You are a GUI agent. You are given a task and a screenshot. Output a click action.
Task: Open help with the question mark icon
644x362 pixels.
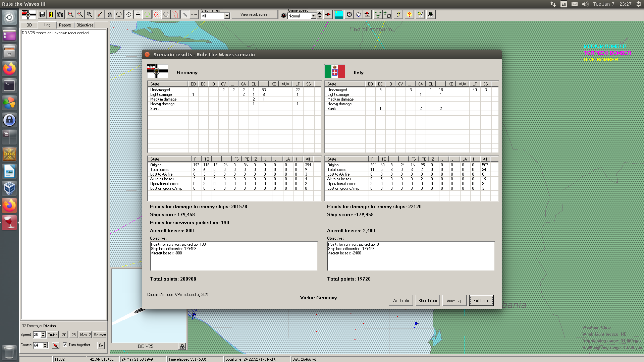tap(409, 14)
